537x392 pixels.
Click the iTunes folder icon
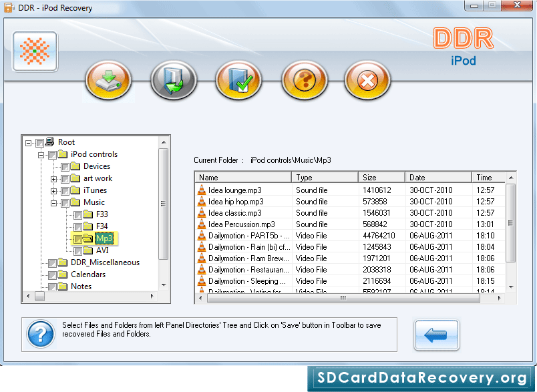coord(75,190)
